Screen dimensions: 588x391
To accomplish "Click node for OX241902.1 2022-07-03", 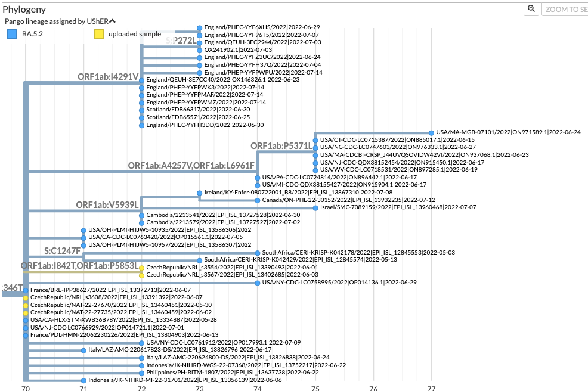I will pyautogui.click(x=200, y=50).
